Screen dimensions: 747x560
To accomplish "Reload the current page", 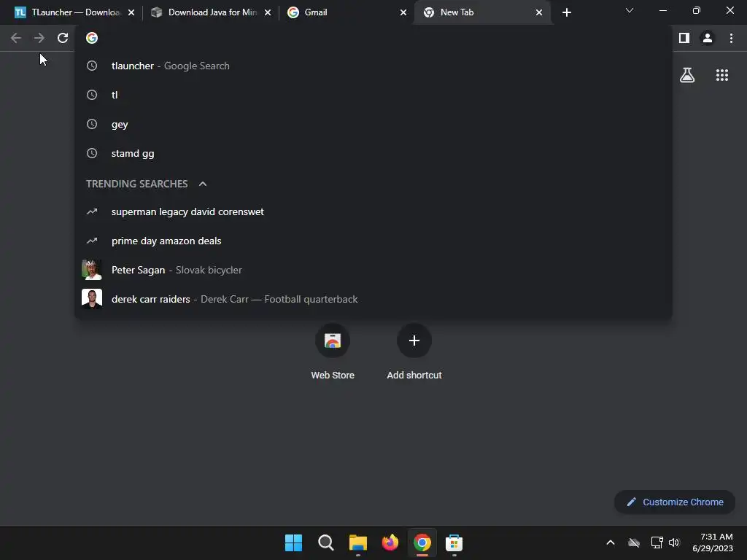I will coord(63,38).
